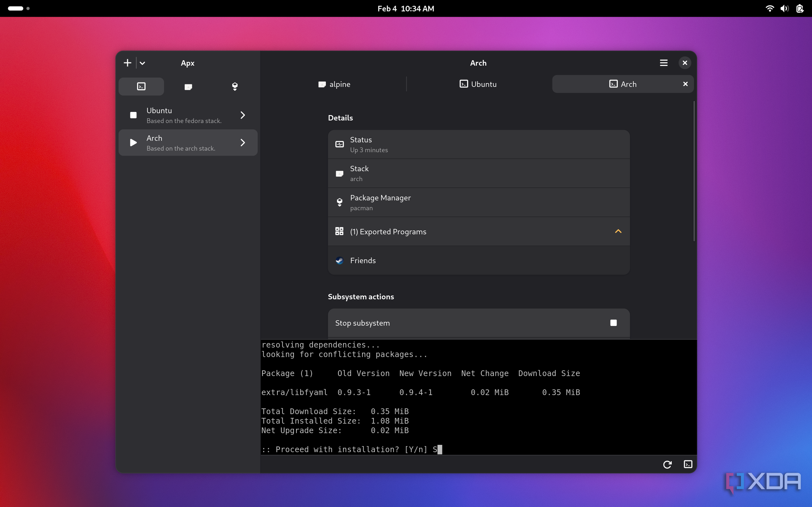The width and height of the screenshot is (812, 507).
Task: Click the Exported Programs grid icon
Action: (339, 231)
